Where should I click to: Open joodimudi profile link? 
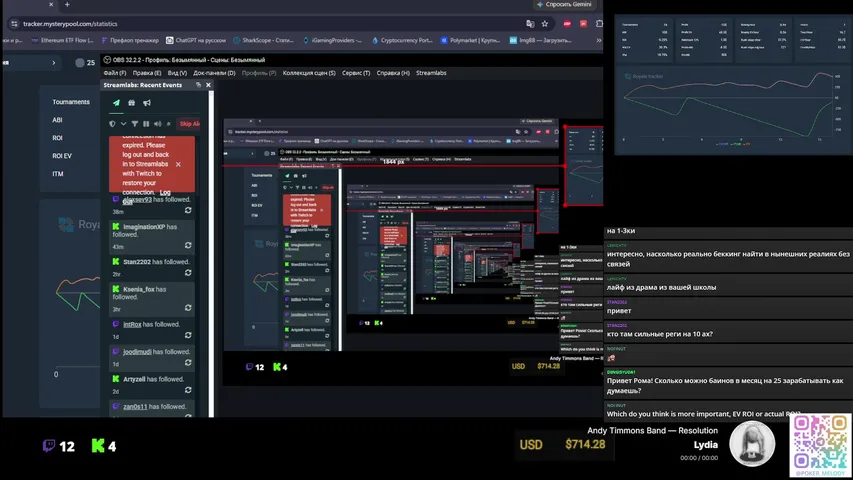tap(137, 352)
